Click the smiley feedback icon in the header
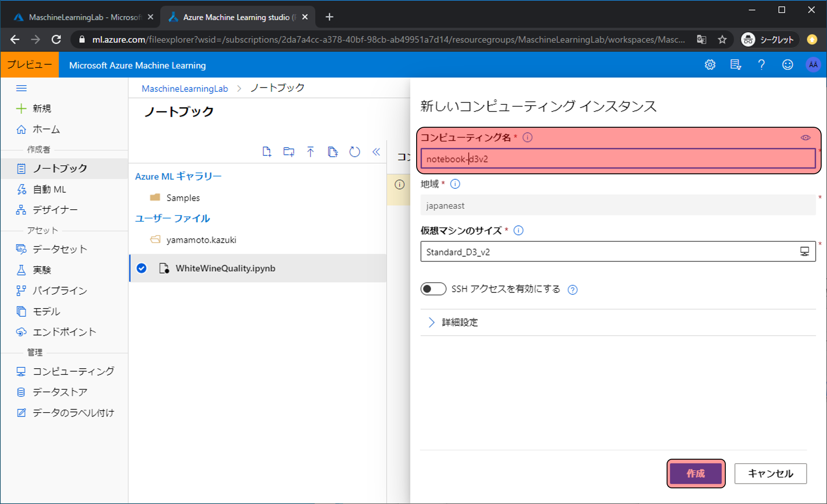 [787, 65]
